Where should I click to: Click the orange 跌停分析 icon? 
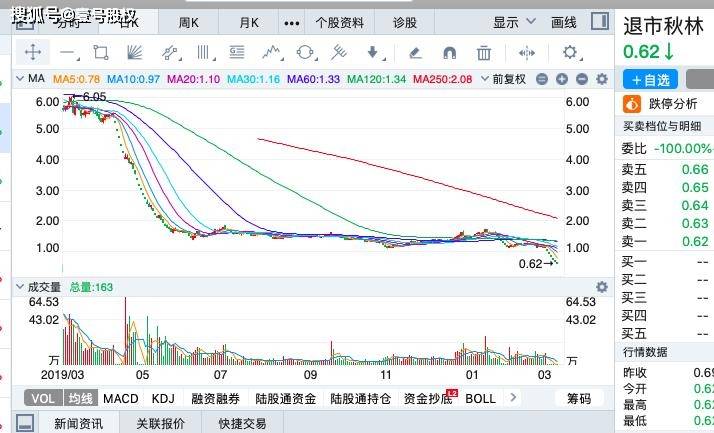tap(632, 104)
